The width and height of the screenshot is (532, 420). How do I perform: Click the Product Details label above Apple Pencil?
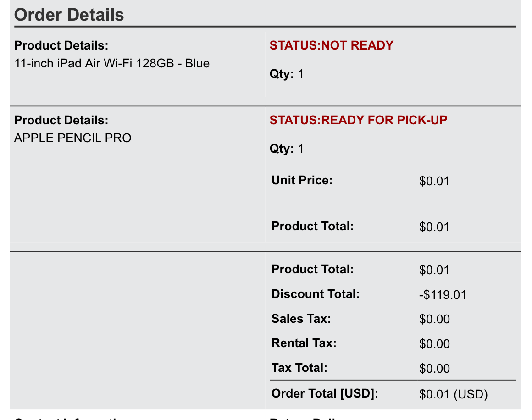(x=61, y=121)
